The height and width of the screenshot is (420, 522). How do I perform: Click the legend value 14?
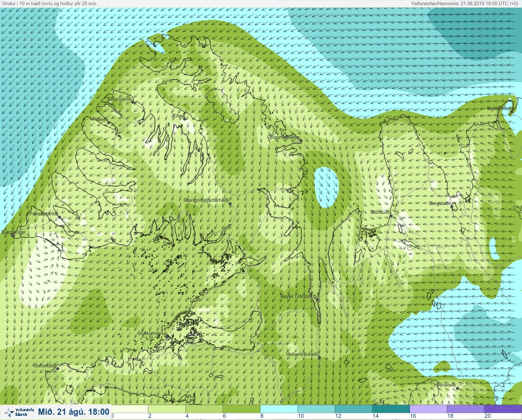(x=375, y=416)
